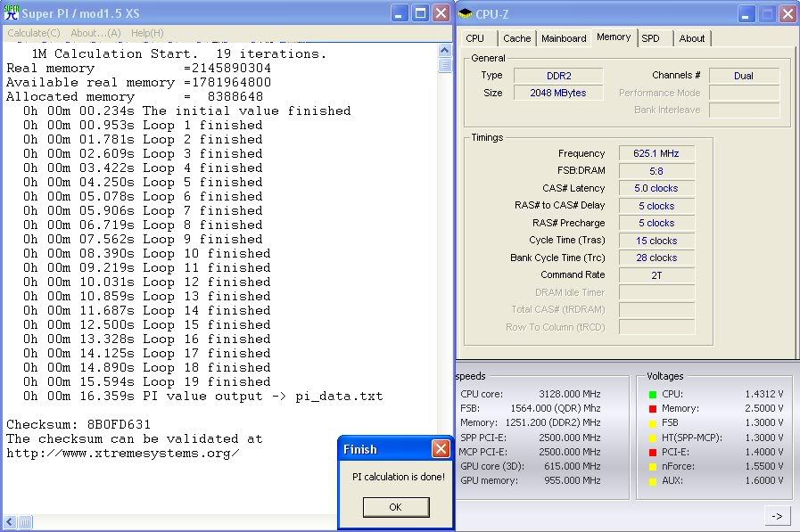This screenshot has height=532, width=800.
Task: Close the Finish dialog with its X
Action: [x=441, y=449]
